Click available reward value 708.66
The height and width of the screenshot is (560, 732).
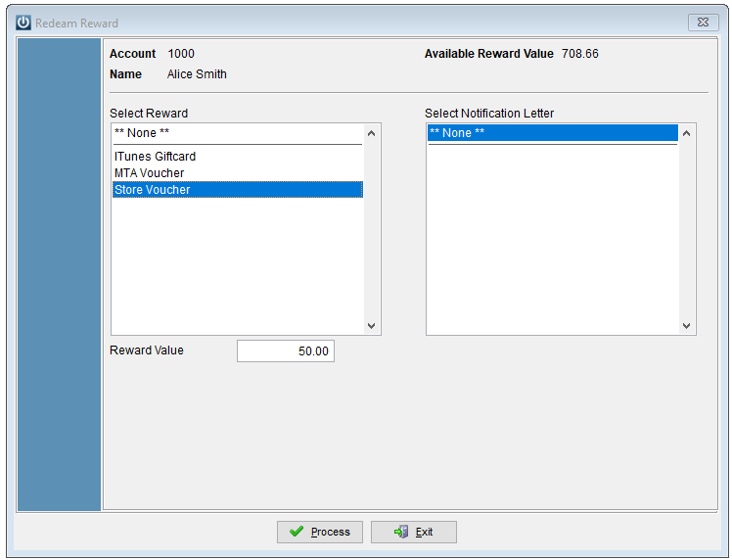pos(579,54)
